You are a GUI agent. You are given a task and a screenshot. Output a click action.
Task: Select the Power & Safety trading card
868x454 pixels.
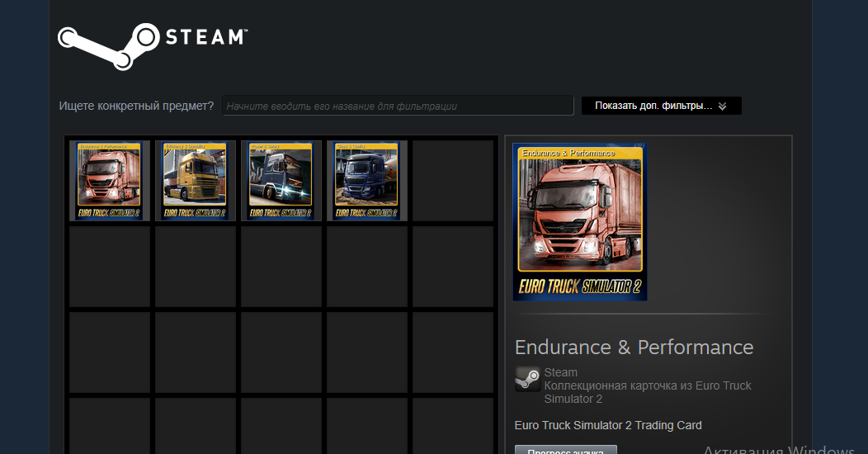point(281,181)
